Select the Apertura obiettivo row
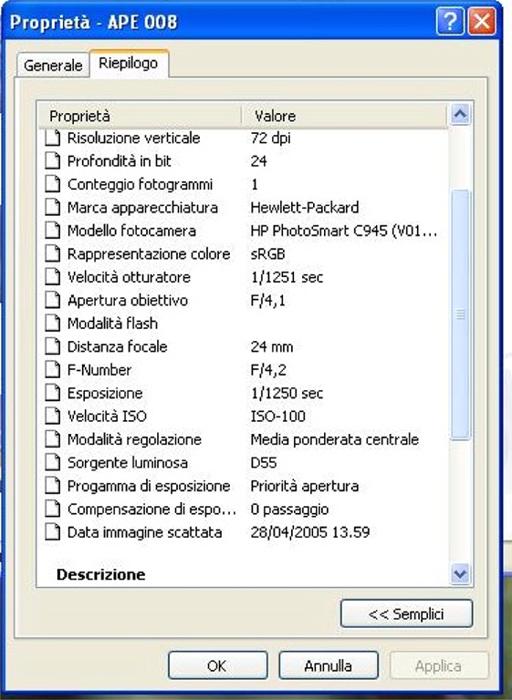512x700 pixels. click(244, 300)
